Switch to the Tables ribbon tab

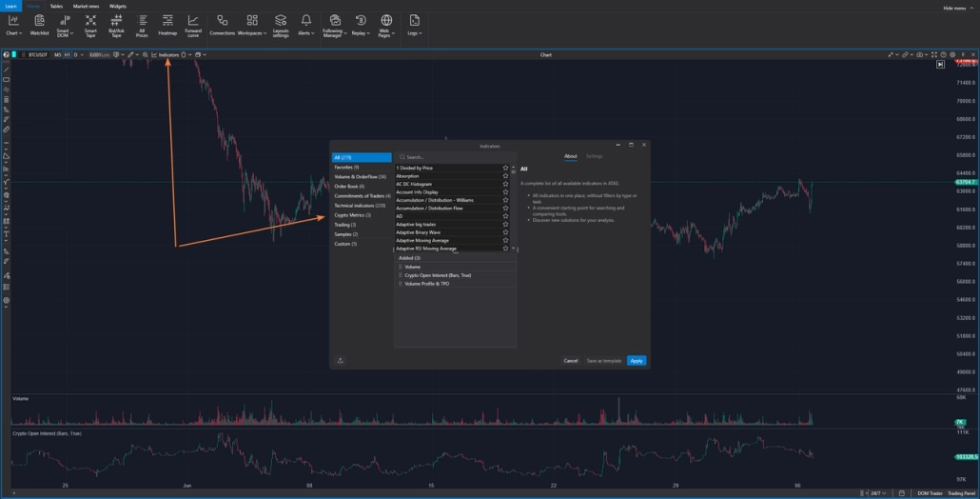tap(56, 7)
